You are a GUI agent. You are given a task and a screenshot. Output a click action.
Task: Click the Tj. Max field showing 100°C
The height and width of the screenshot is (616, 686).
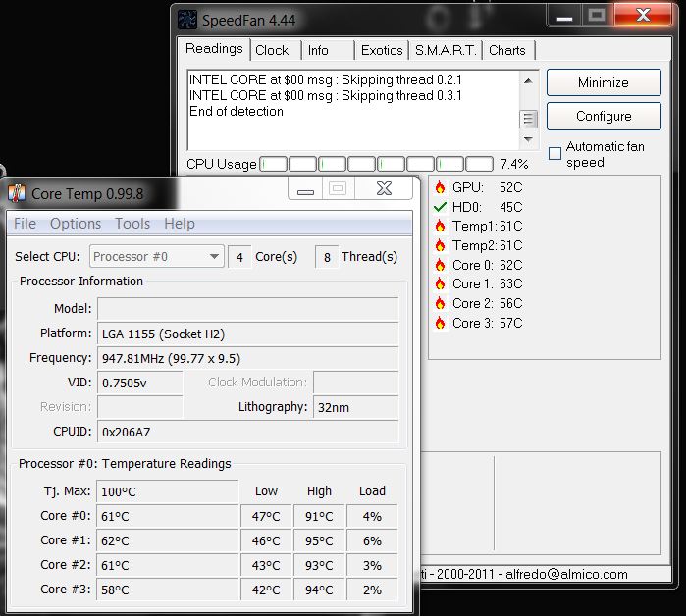[167, 491]
